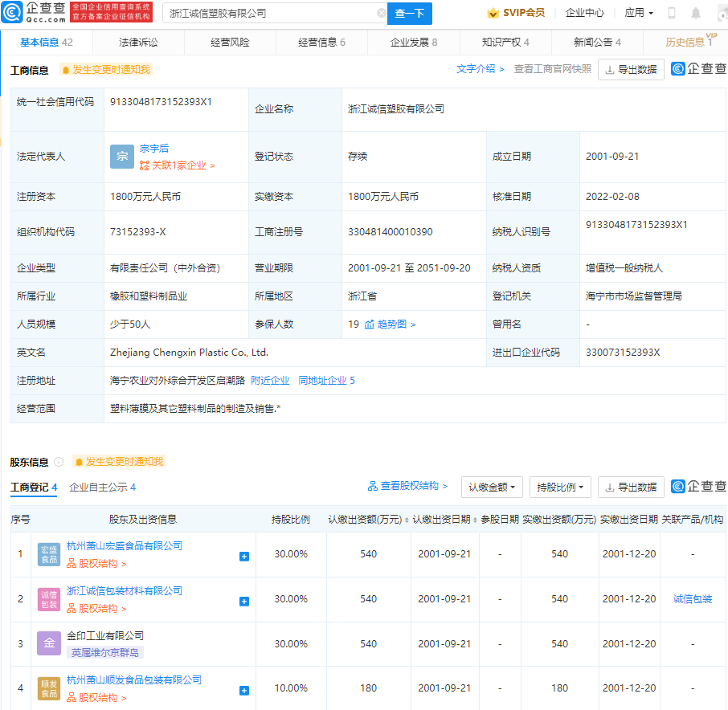This screenshot has width=728, height=710.
Task: Click the 顺发食品 shareholder logo
Action: pos(49,688)
